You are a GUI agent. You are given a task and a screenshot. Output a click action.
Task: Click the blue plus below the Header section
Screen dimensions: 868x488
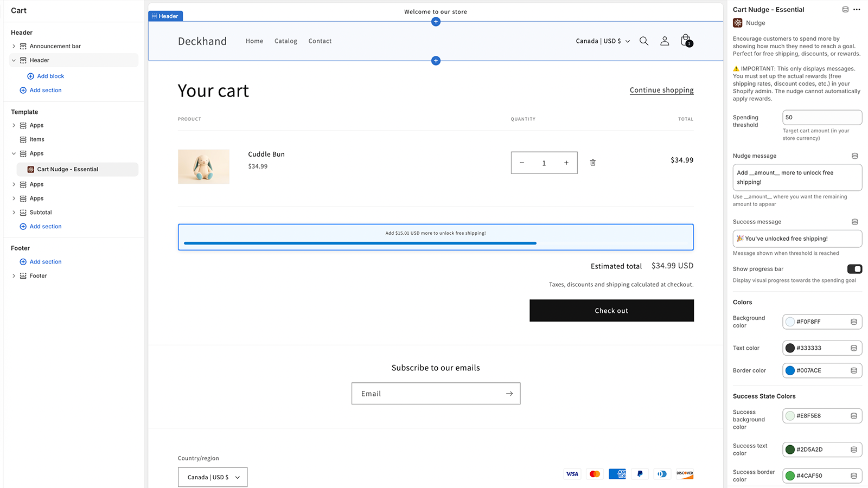[436, 61]
